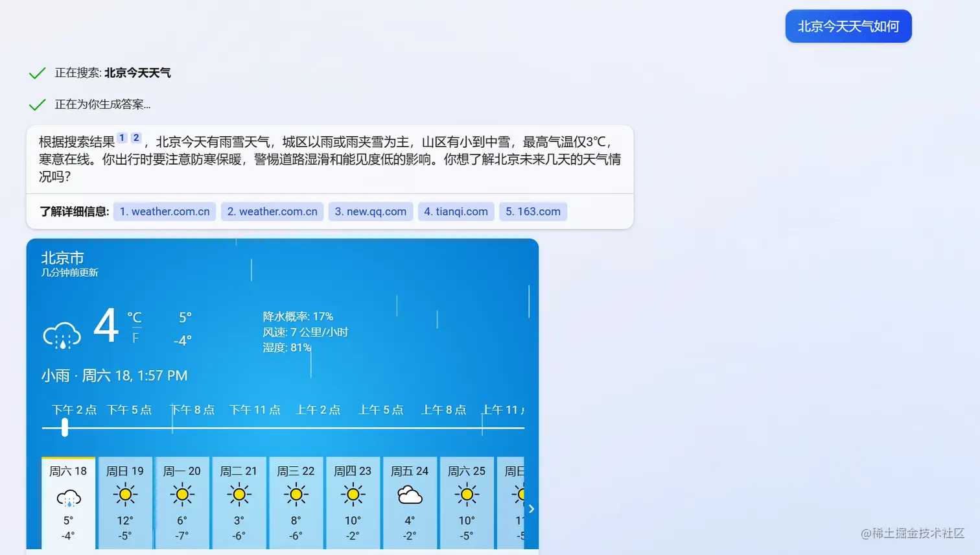Click the 风速: 7 公里/小时 text
This screenshot has width=980, height=555.
click(x=305, y=332)
